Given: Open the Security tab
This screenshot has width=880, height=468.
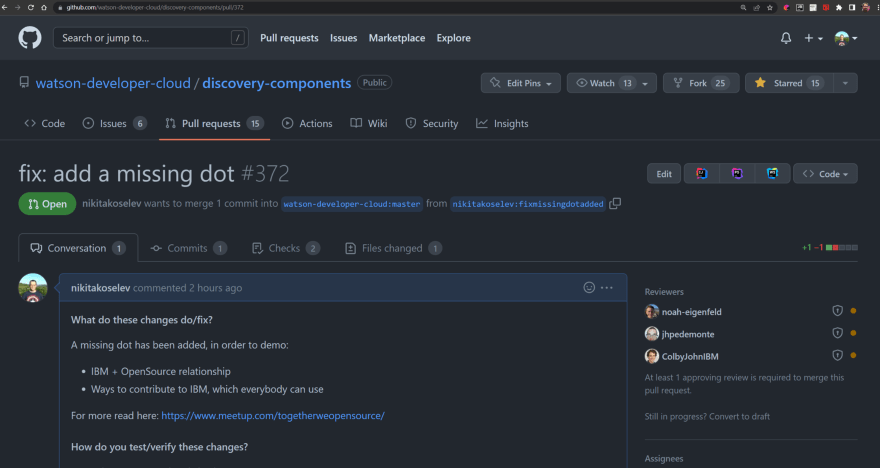Looking at the screenshot, I should (432, 123).
